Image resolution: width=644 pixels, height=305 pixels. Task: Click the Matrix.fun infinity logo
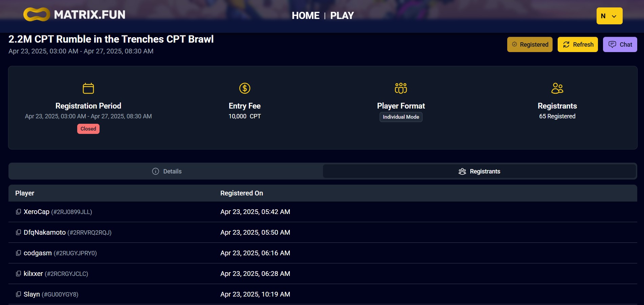coord(37,15)
